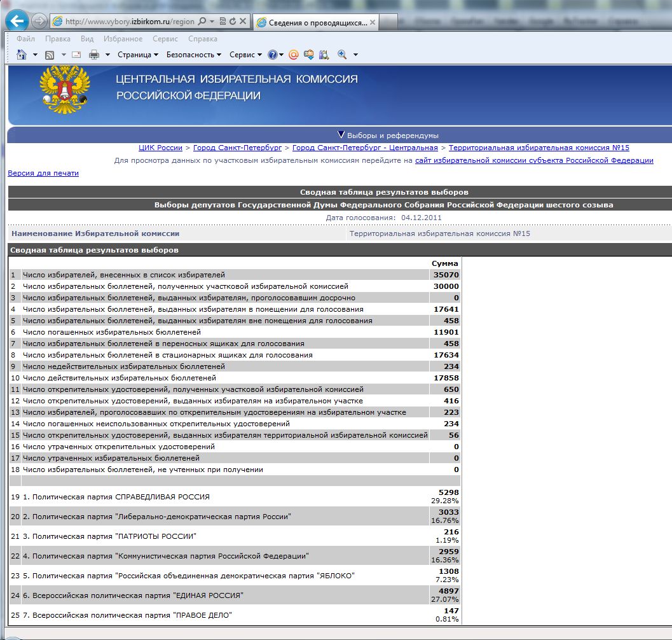Click the orange @ toolbar icon
Image resolution: width=672 pixels, height=640 pixels.
point(294,55)
